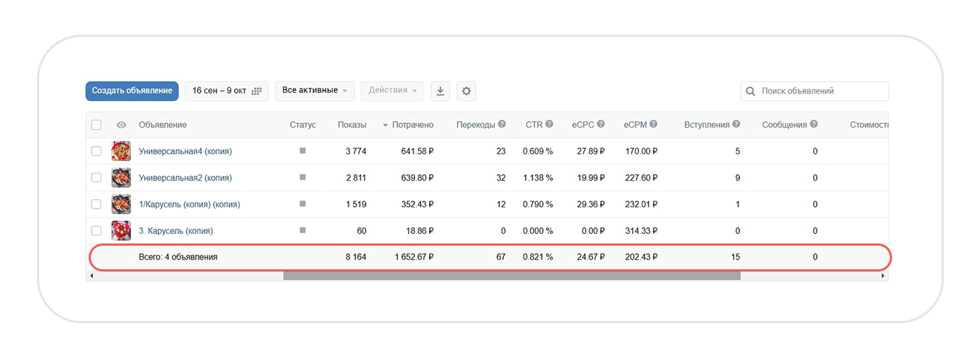Click Создать объявление button
Viewport: 980px width, 363px height.
tap(132, 91)
